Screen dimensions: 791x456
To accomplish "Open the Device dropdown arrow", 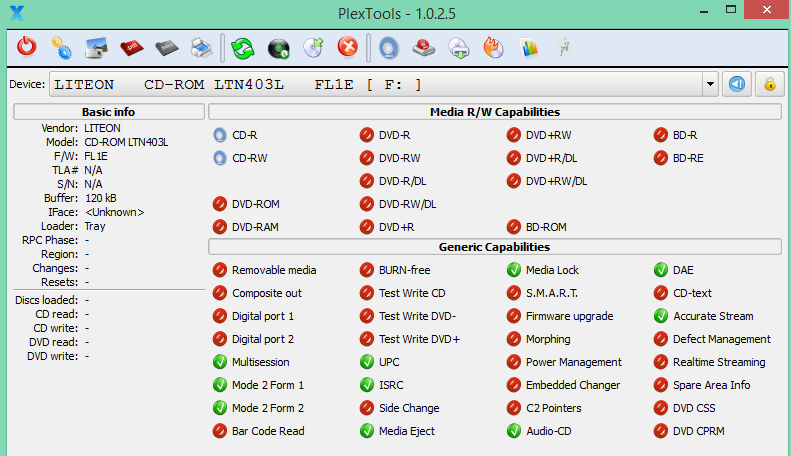I will pyautogui.click(x=710, y=84).
